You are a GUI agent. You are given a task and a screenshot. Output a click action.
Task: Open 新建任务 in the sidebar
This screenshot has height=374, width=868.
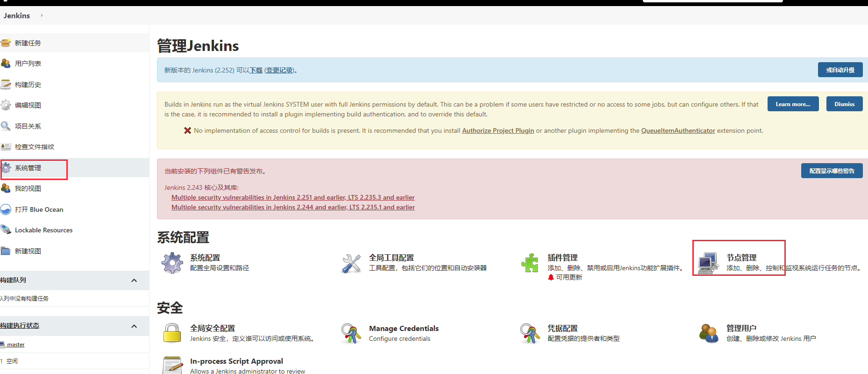pyautogui.click(x=28, y=43)
